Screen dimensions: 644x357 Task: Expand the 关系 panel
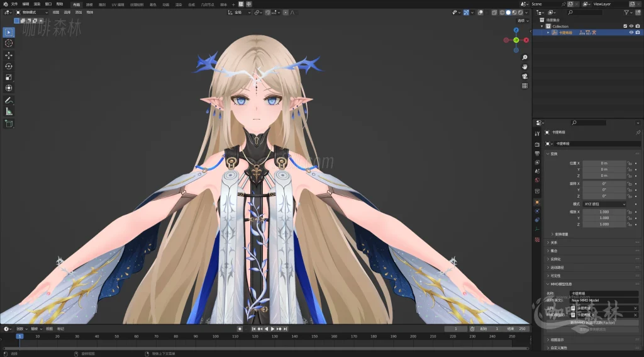pyautogui.click(x=553, y=242)
